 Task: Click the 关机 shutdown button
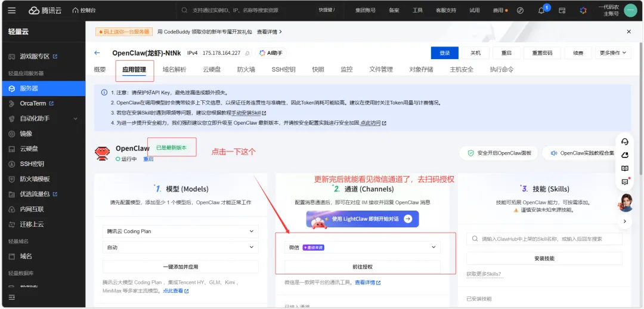(x=475, y=53)
